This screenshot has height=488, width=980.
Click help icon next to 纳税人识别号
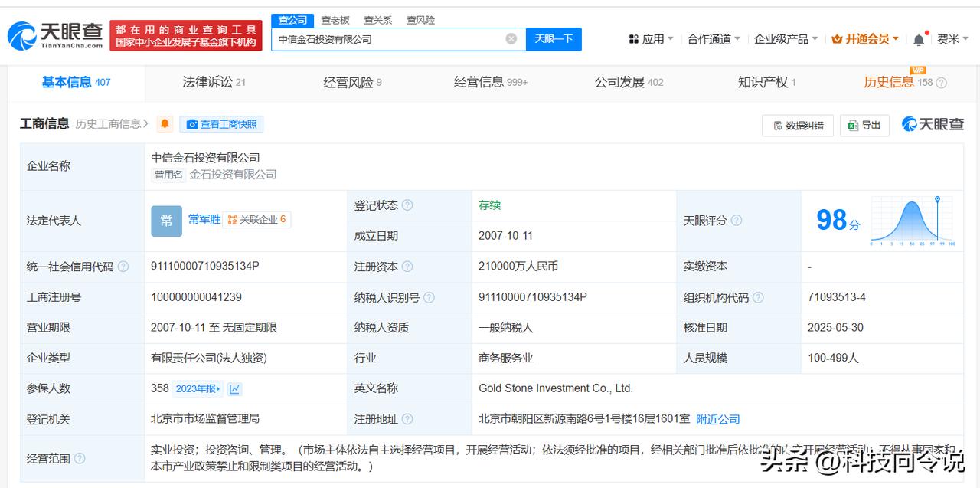coord(429,297)
